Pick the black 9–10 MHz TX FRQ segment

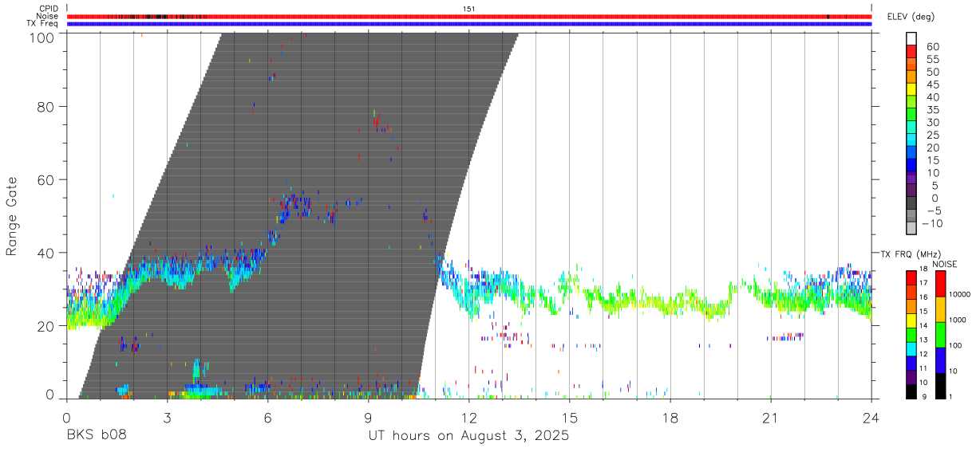coord(911,391)
